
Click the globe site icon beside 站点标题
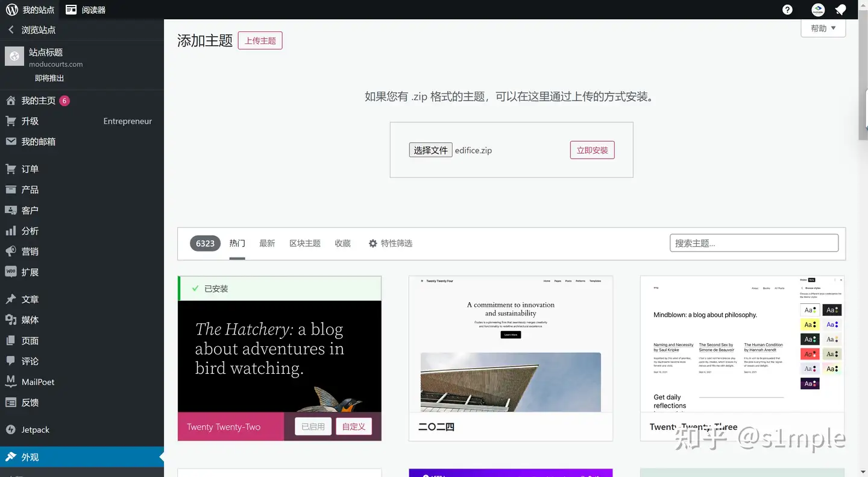point(14,56)
